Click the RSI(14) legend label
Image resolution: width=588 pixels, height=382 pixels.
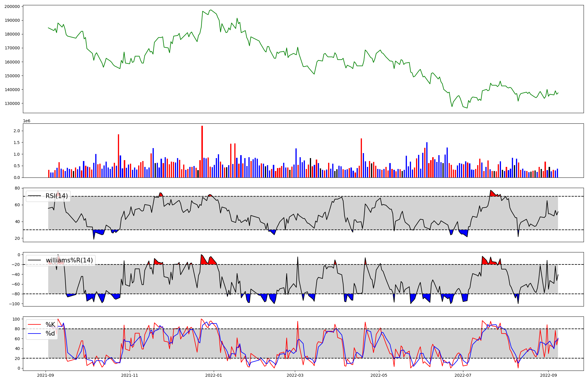coord(56,196)
